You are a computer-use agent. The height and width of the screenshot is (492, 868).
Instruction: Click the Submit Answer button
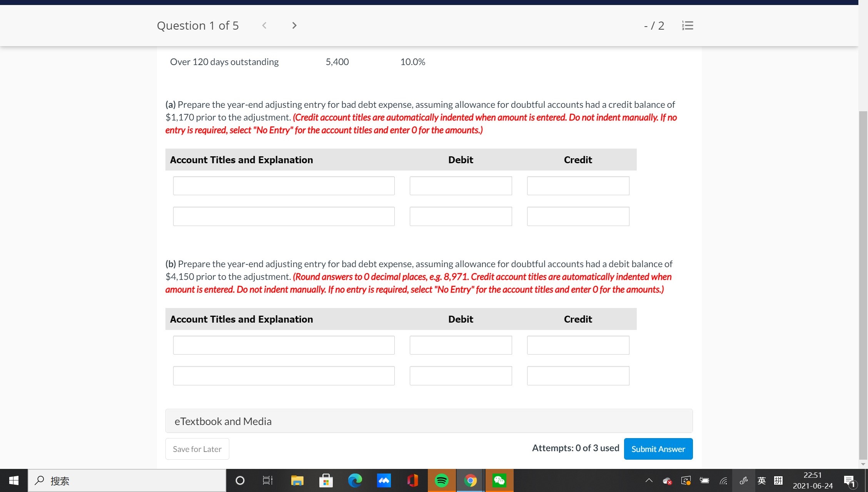click(658, 449)
